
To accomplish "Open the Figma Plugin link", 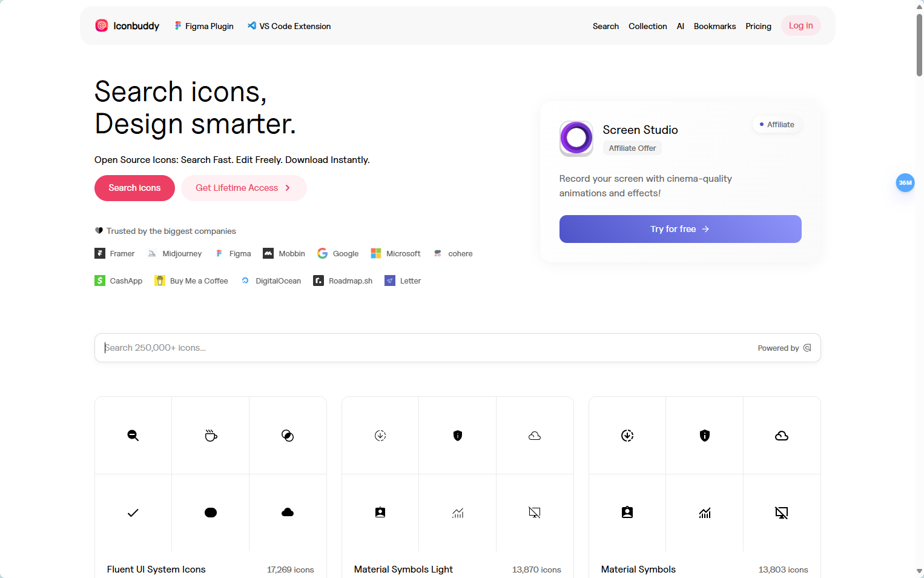I will coord(204,26).
